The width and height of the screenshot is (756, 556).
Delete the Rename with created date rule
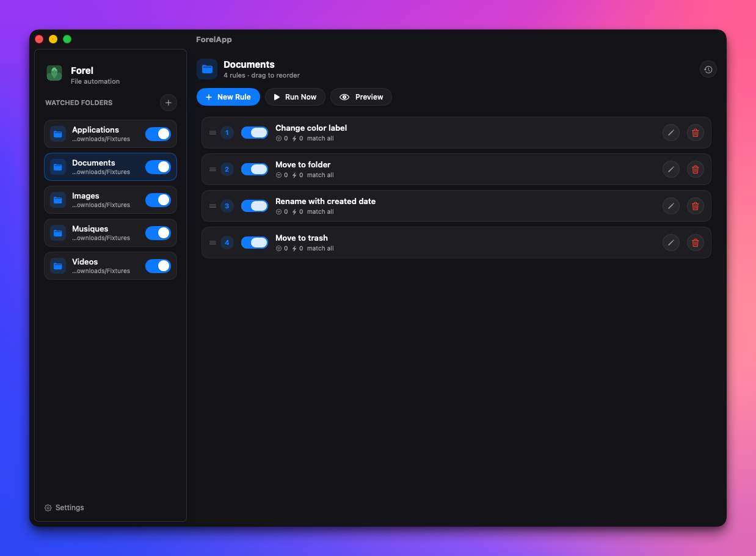click(695, 206)
